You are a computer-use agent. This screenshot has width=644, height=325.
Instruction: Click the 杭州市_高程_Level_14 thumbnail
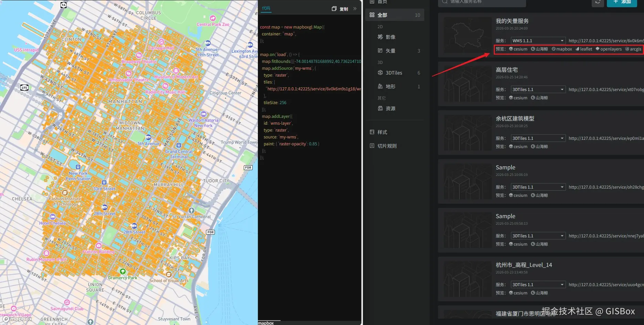coord(468,279)
